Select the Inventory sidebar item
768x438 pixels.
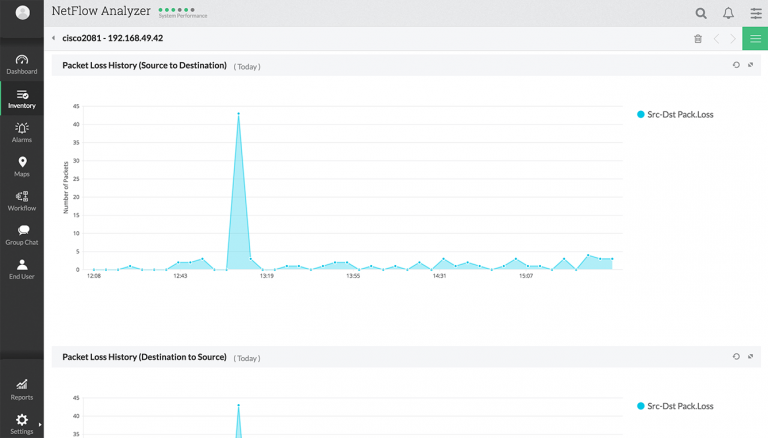(22, 98)
